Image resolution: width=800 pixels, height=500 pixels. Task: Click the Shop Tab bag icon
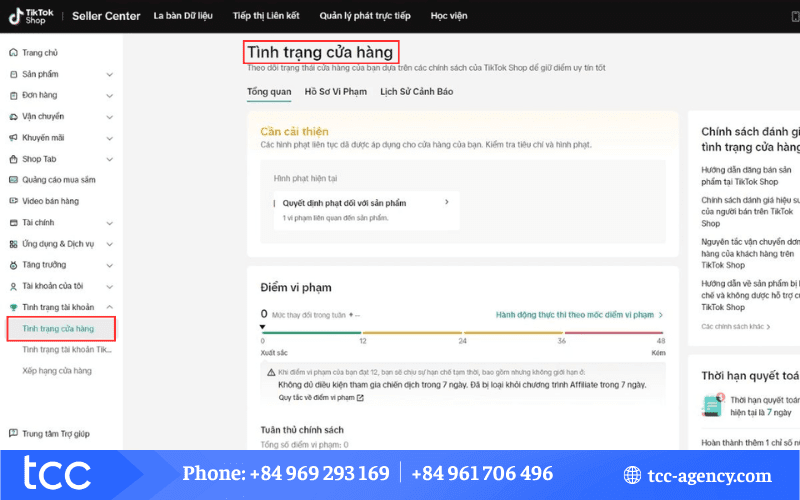(13, 158)
